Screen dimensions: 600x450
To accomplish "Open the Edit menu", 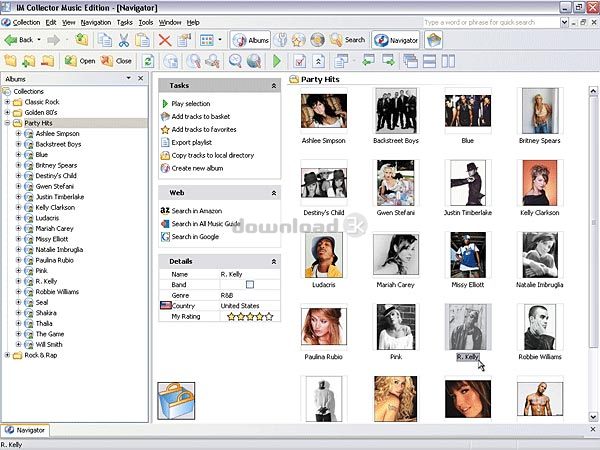I will (x=51, y=23).
